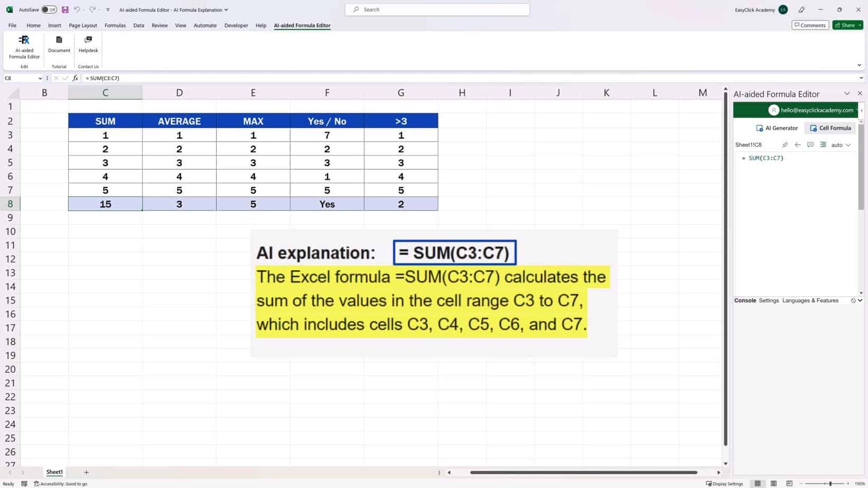The height and width of the screenshot is (488, 868).
Task: Click the back arrow in Cell Formula panel
Action: pos(798,144)
